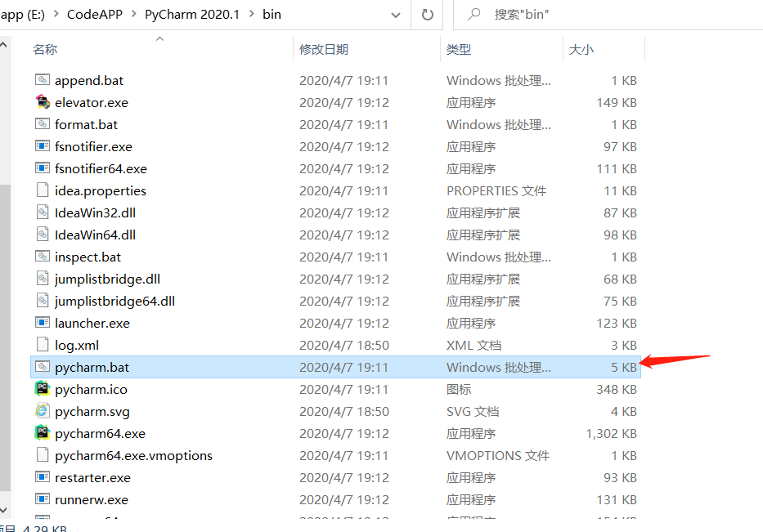Click the fsnotifier.exe file icon
The height and width of the screenshot is (532, 763).
coord(43,146)
